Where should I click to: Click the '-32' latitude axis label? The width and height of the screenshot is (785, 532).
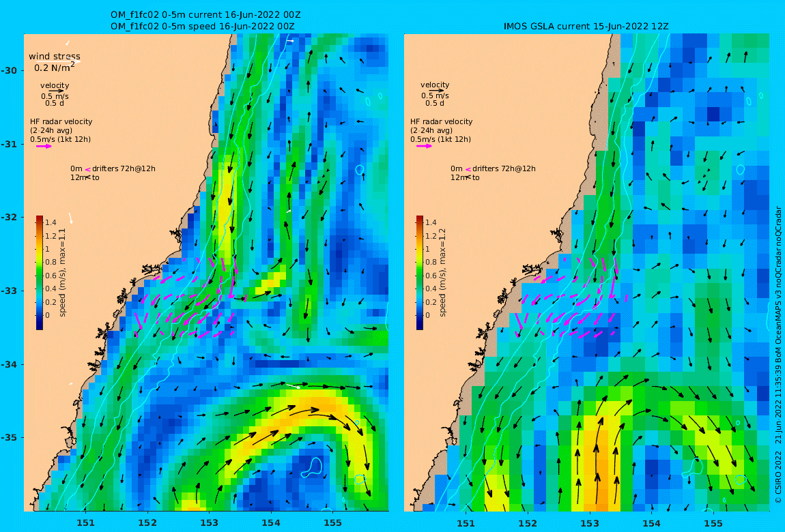9,217
